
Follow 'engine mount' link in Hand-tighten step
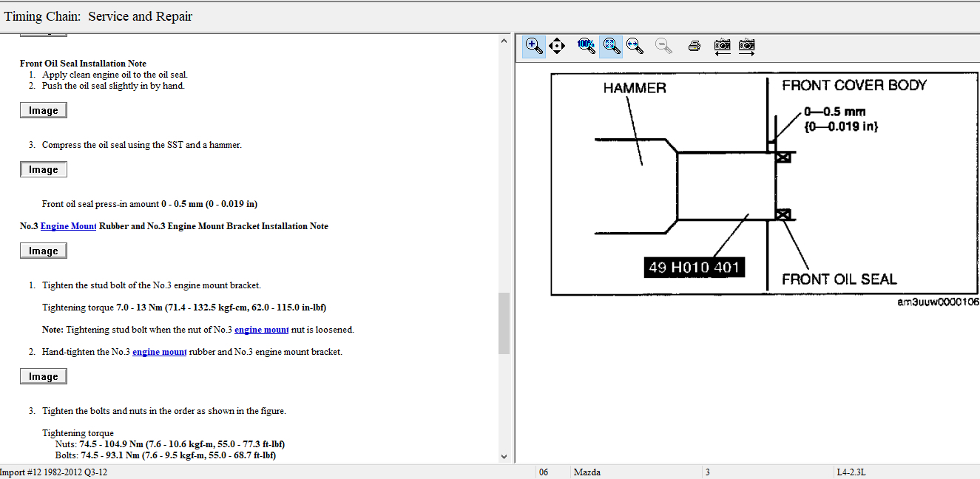[x=159, y=352]
